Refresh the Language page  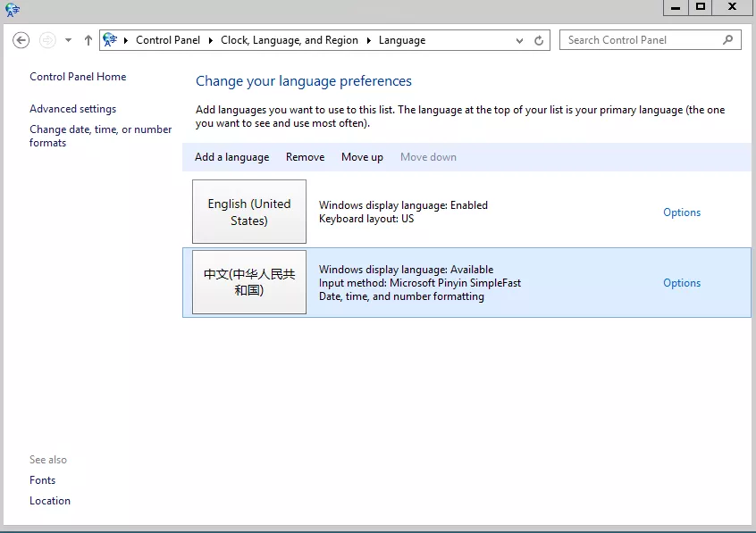[x=539, y=40]
